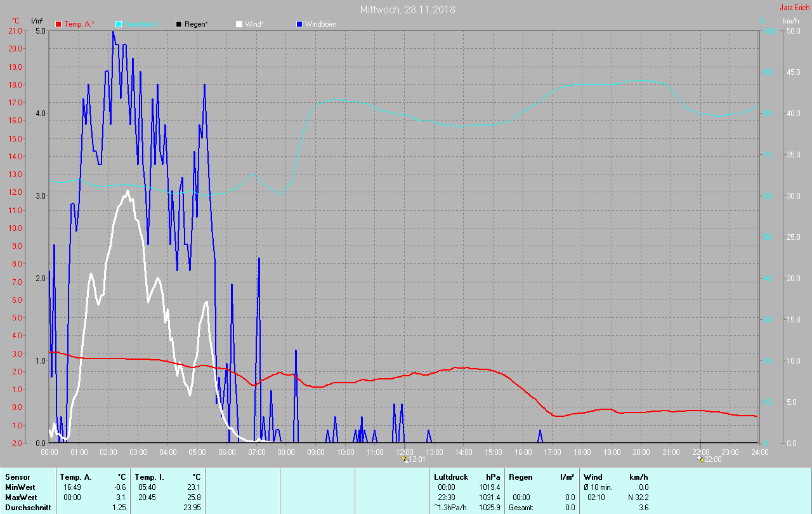Click the indoor average value '23.95'

(192, 508)
